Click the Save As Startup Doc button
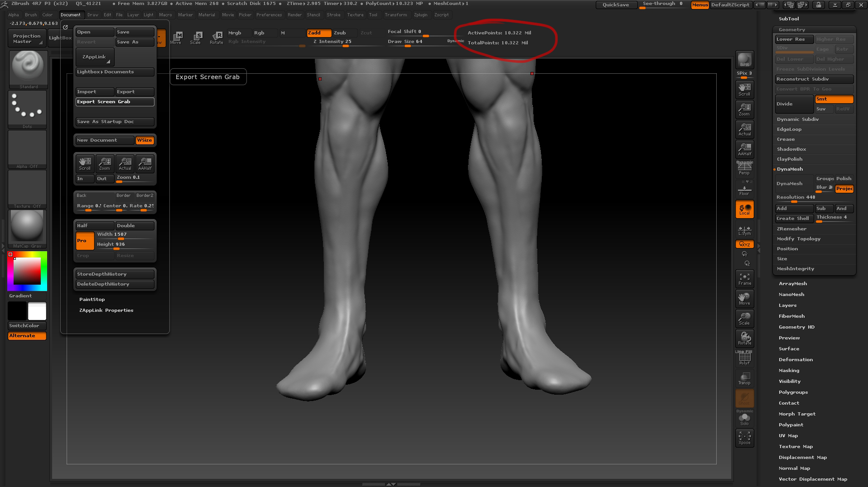Viewport: 868px width, 487px height. pos(115,122)
